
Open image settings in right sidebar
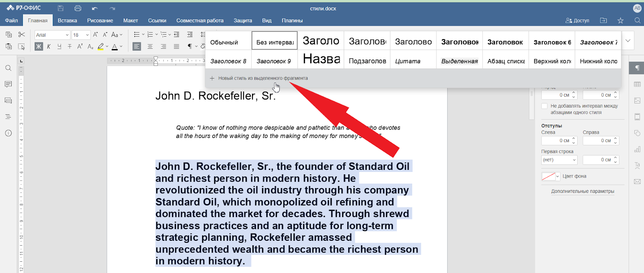click(637, 100)
